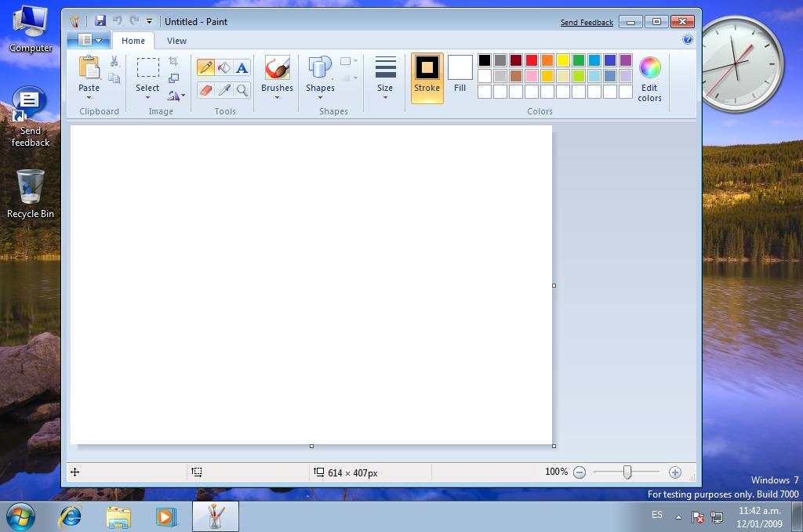Click the Crop icon in Image group
803x532 pixels.
pyautogui.click(x=174, y=61)
